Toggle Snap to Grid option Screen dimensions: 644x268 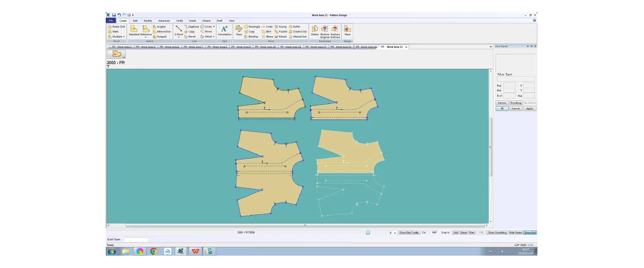pos(456,232)
